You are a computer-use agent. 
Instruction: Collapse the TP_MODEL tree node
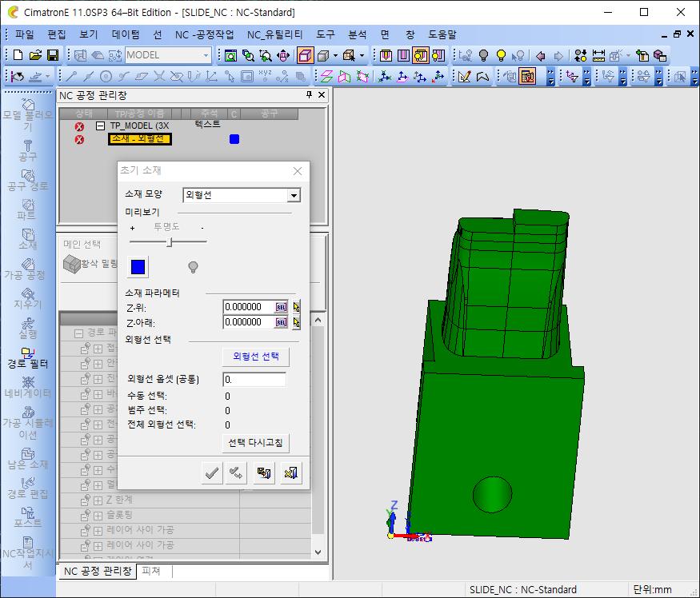point(101,126)
